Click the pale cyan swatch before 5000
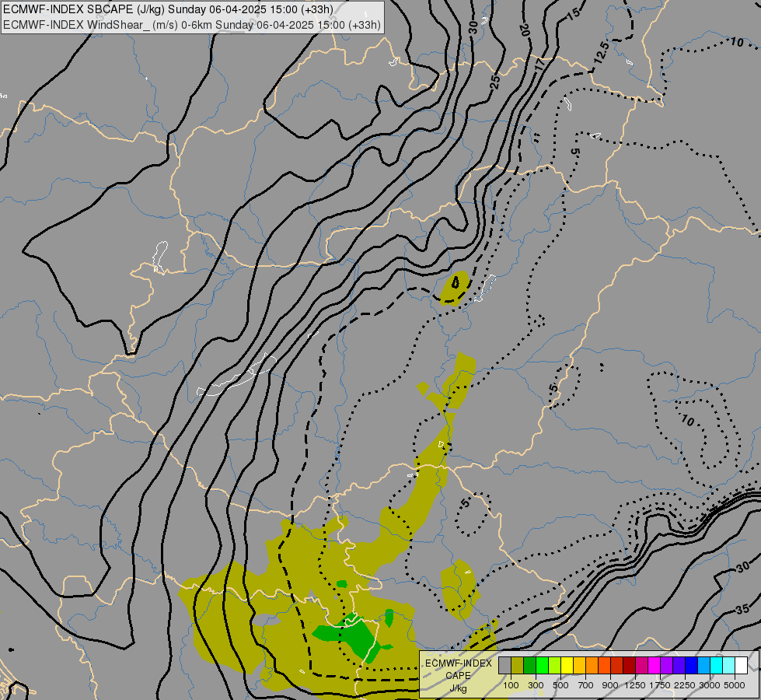This screenshot has width=761, height=700. tap(728, 665)
